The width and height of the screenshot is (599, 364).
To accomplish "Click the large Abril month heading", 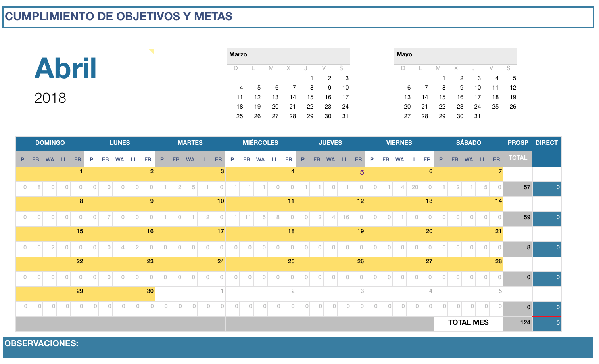I will tap(65, 69).
